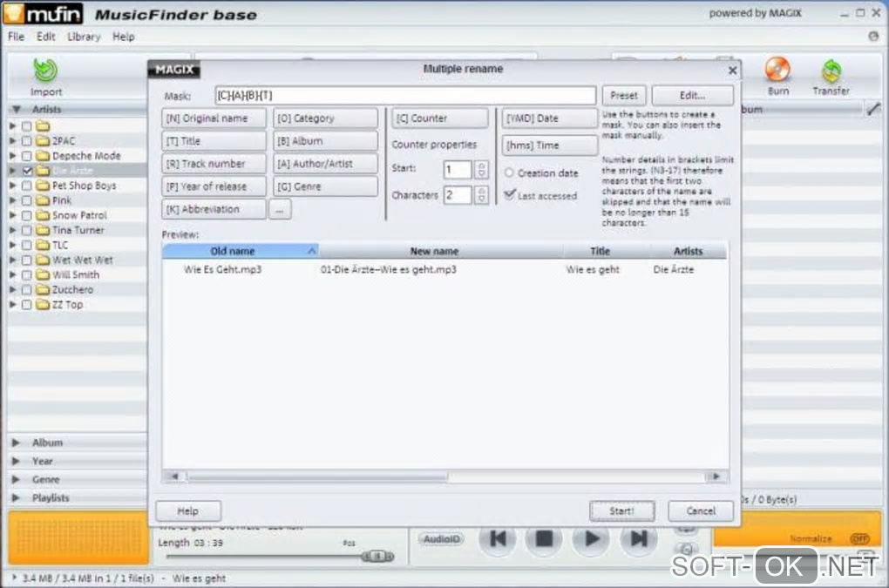Open the ellipsis more options button
Screen dimensions: 889x588
pyautogui.click(x=280, y=210)
